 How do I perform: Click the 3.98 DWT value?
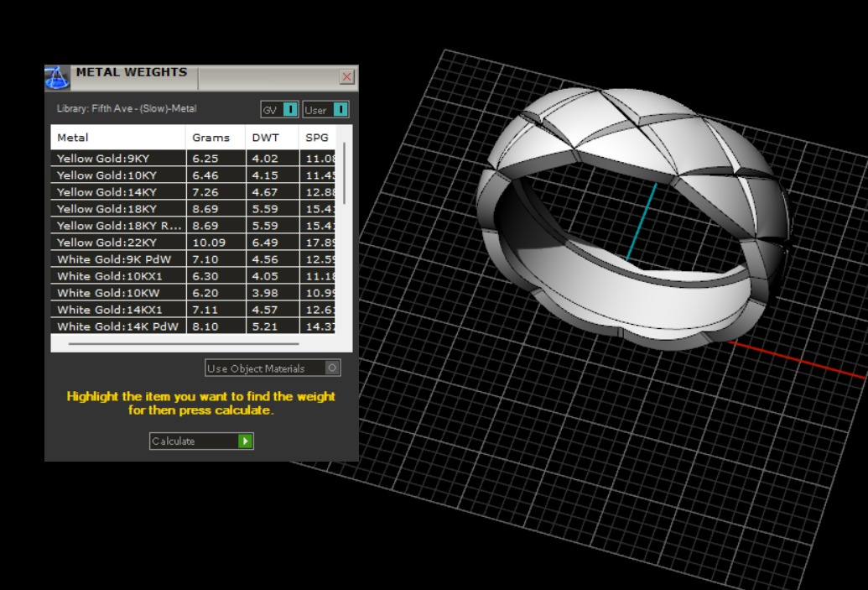265,293
